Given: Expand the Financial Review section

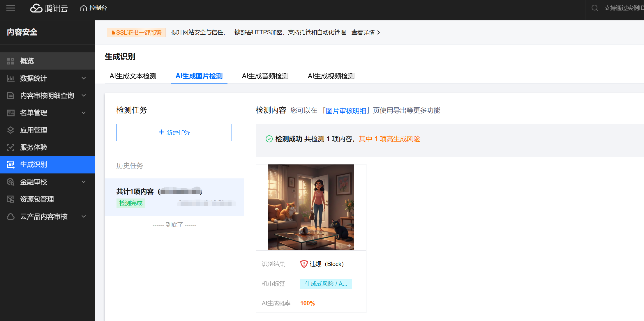Looking at the screenshot, I should tap(84, 182).
